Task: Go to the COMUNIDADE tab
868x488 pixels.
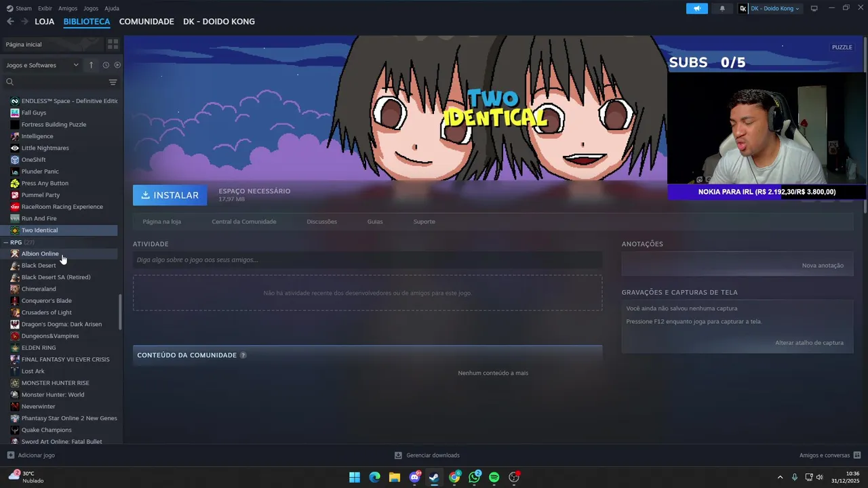Action: (x=146, y=22)
